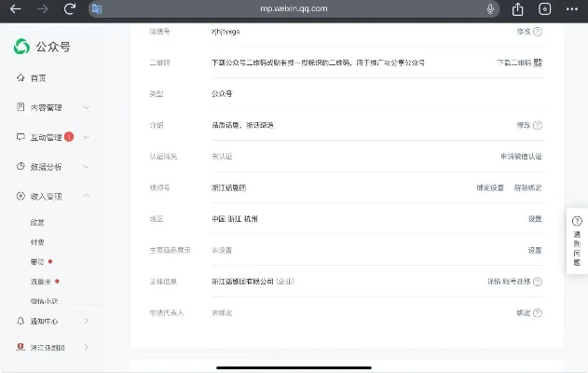Click 解除绑定 in the 视频号 row
Screen dimensions: 588x373
coord(528,187)
